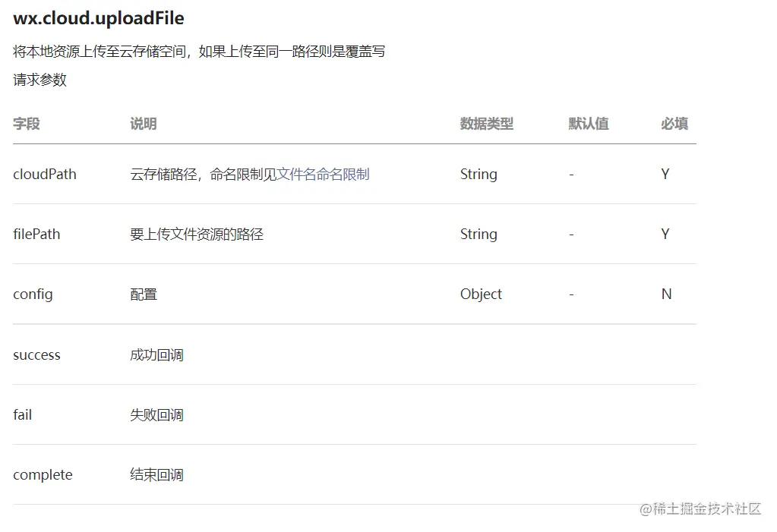Image resolution: width=777 pixels, height=532 pixels.
Task: Select the filePath field name
Action: (x=36, y=235)
